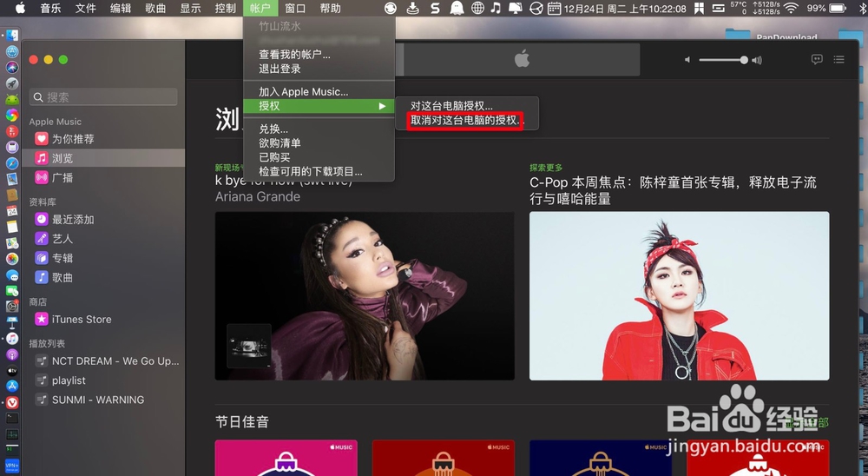Click Ariana Grande artist name text

pyautogui.click(x=258, y=196)
